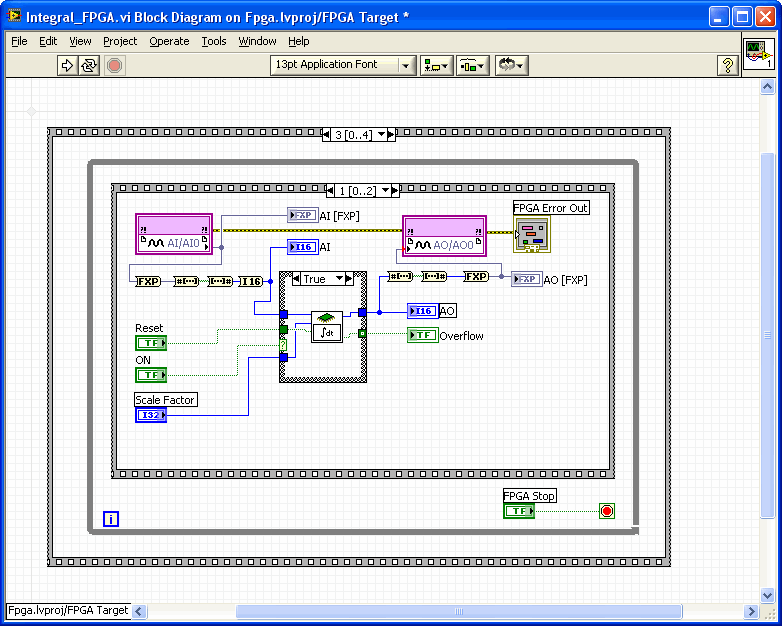Click the Abort Execution stop button
782x626 pixels.
114,65
